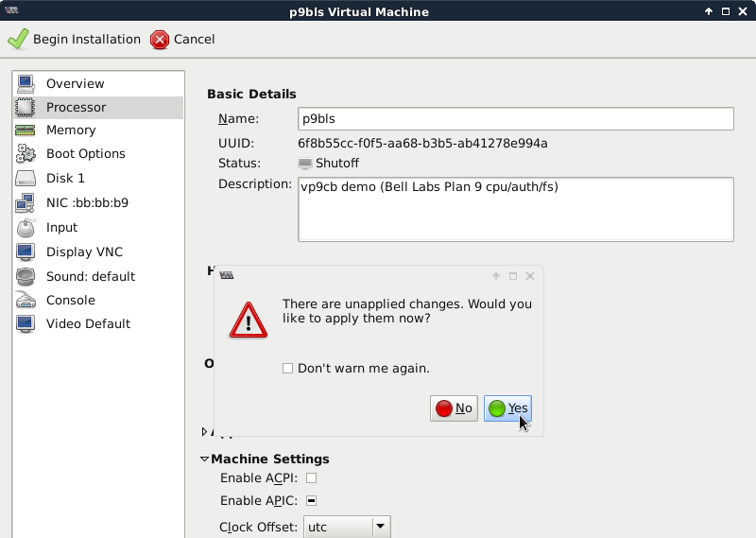The width and height of the screenshot is (756, 538).
Task: Click Begin Installation in the toolbar
Action: point(74,40)
